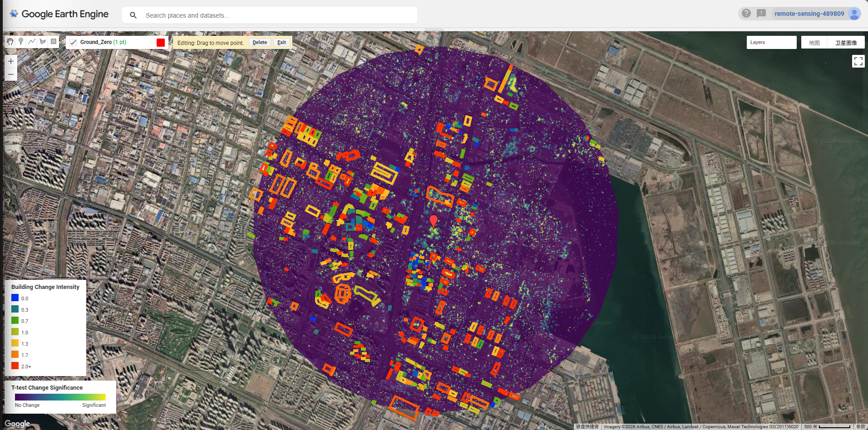Expand the Layers panel
The height and width of the screenshot is (430, 868).
click(771, 42)
